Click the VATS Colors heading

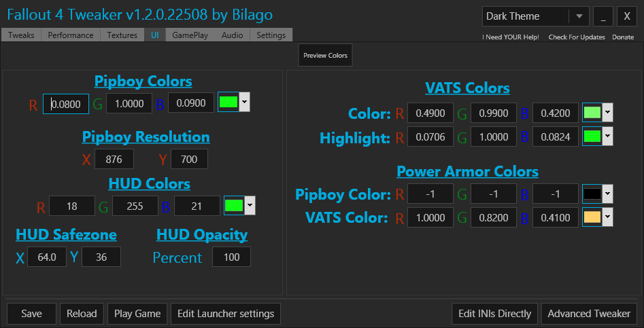pos(467,88)
